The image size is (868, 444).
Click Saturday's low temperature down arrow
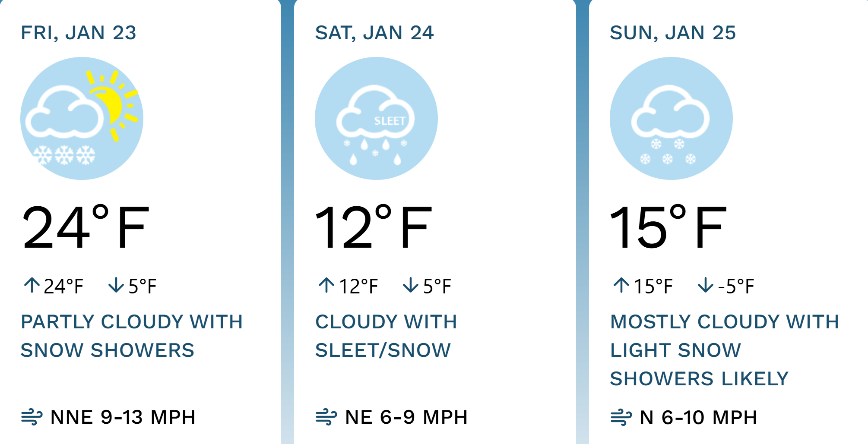410,285
